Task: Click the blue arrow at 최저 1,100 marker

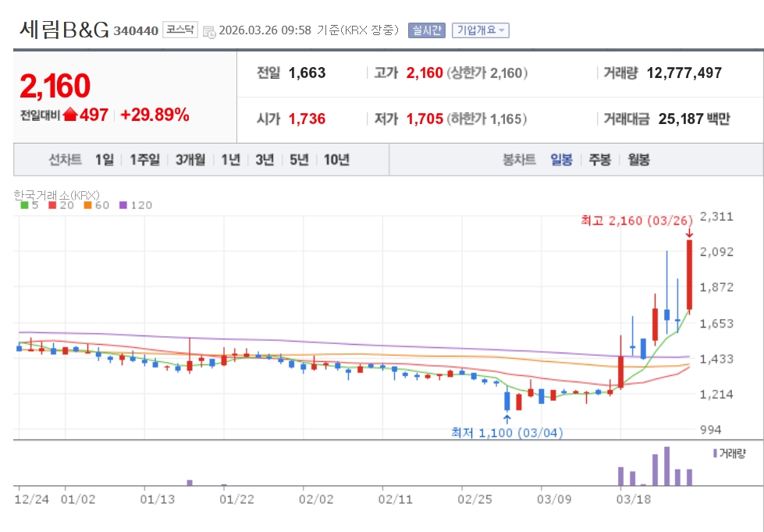Action: click(506, 418)
